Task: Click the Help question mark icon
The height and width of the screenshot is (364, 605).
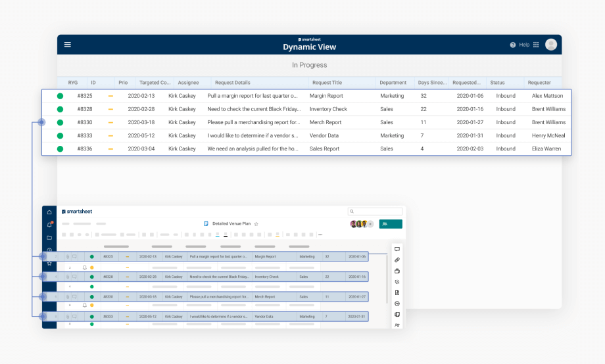Action: click(513, 45)
